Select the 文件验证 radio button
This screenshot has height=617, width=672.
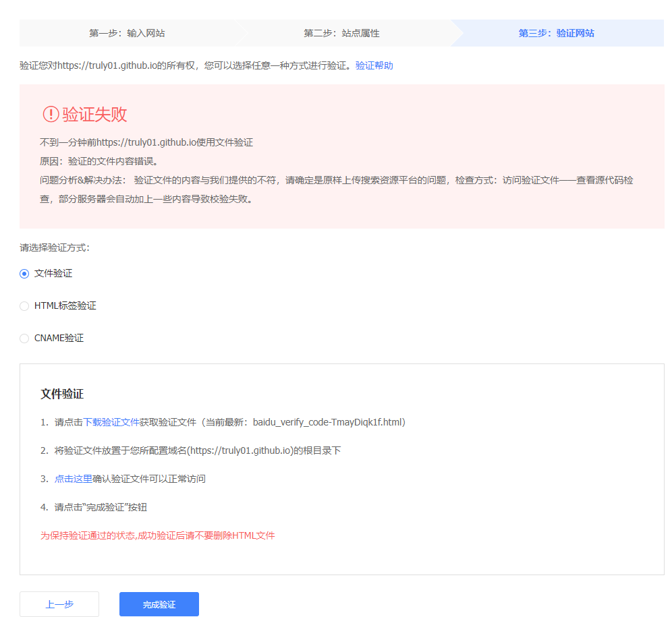[x=24, y=273]
